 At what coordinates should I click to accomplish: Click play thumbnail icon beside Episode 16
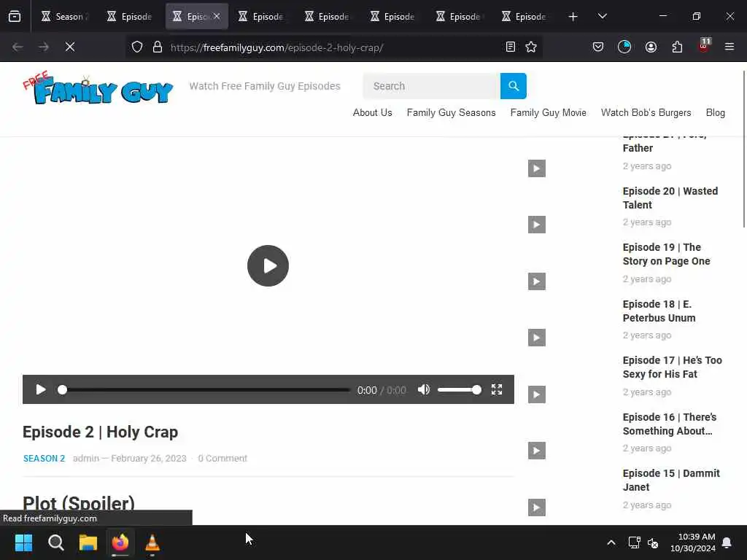(x=537, y=451)
